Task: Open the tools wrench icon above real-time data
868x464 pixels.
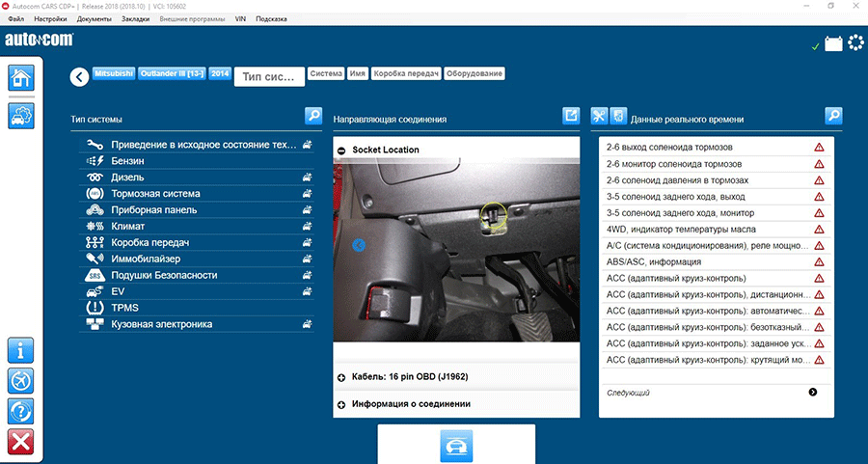Action: coord(599,116)
